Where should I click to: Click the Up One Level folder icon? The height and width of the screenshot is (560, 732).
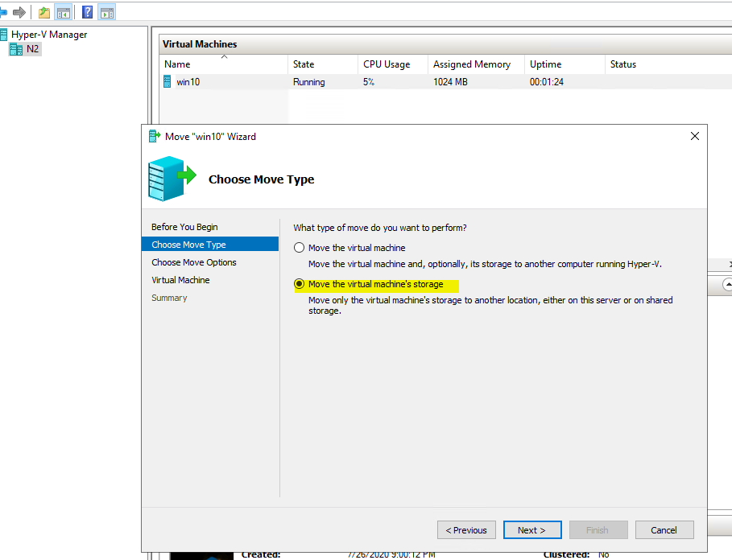(x=44, y=13)
